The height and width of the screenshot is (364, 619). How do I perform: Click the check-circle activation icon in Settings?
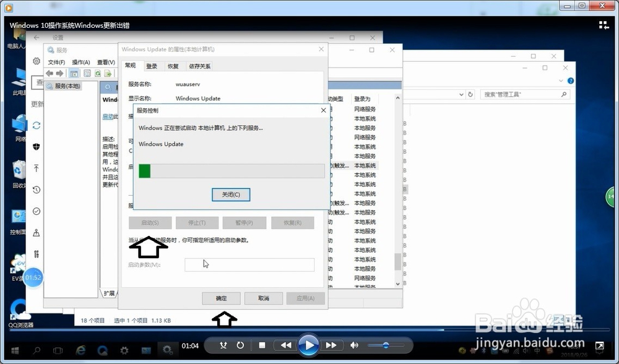[x=37, y=211]
